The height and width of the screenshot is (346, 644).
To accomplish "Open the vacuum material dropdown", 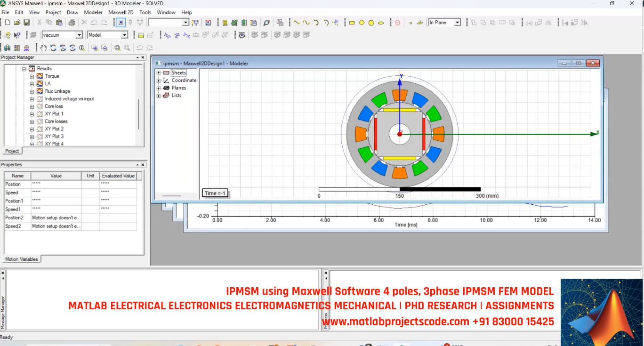I will pos(78,34).
